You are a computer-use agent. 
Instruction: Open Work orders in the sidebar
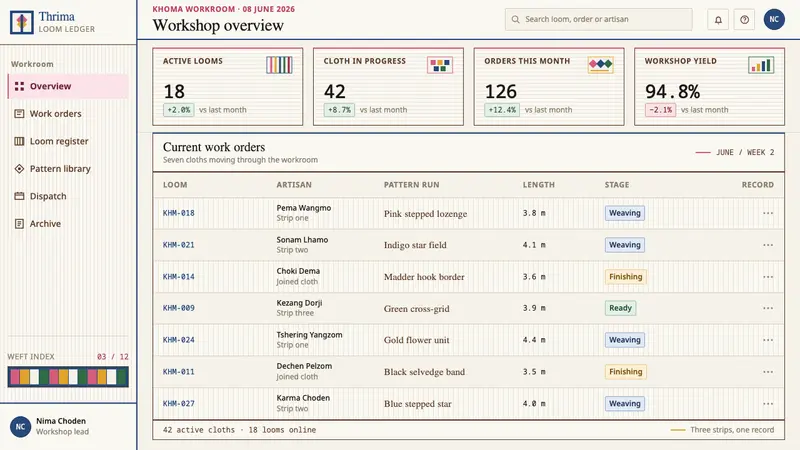tap(68, 114)
